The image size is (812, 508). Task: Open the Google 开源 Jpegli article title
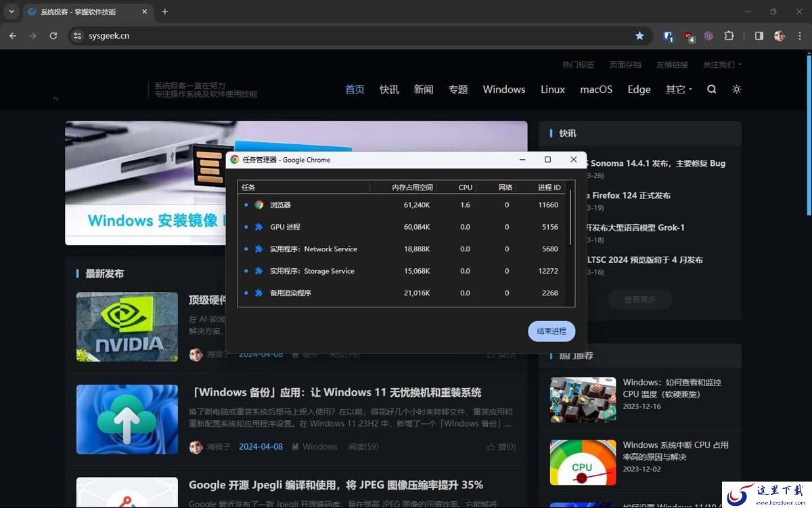tap(336, 485)
